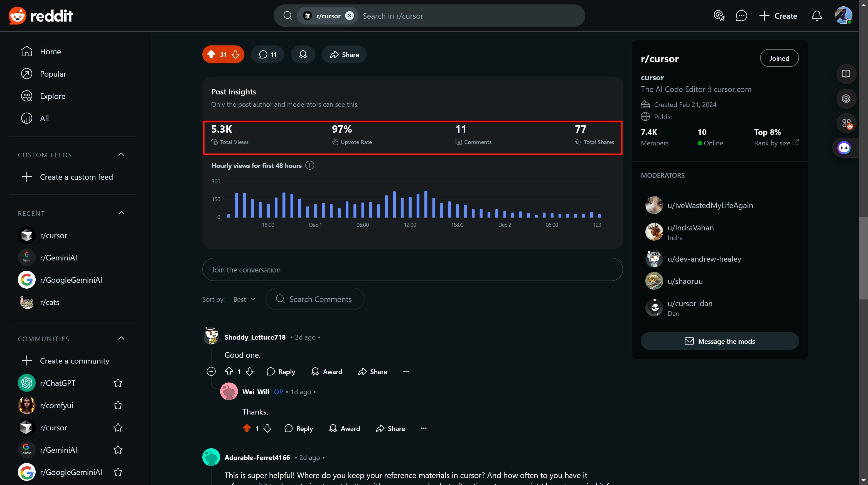The image size is (868, 485).
Task: Upvote Shoddy_Lettuce718's comment
Action: coord(229,371)
